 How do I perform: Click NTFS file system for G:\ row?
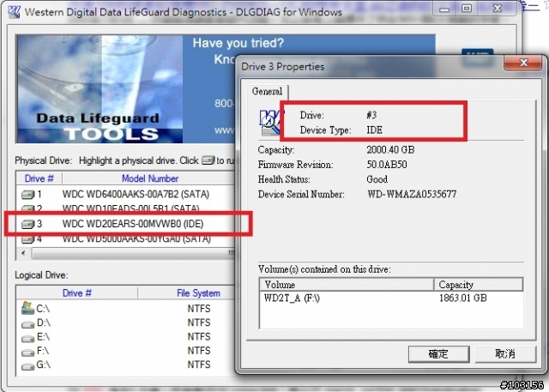point(199,365)
